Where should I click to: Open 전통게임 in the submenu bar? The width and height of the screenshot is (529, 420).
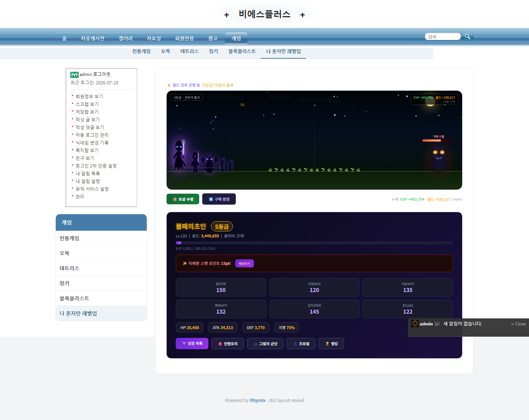pyautogui.click(x=142, y=51)
